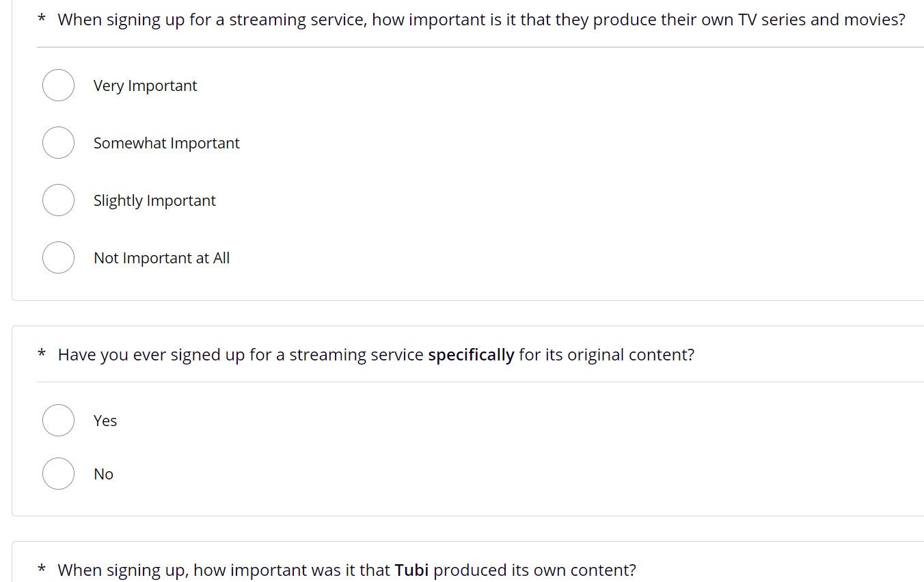924x582 pixels.
Task: Click the asterisk beside 'Have you ever signed up'
Action: 42,354
